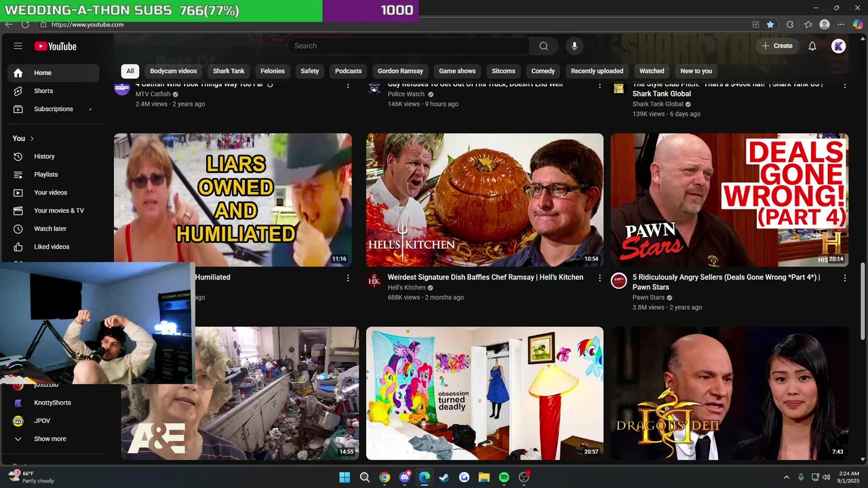This screenshot has height=488, width=868.
Task: Click the search magnifier button
Action: (544, 46)
